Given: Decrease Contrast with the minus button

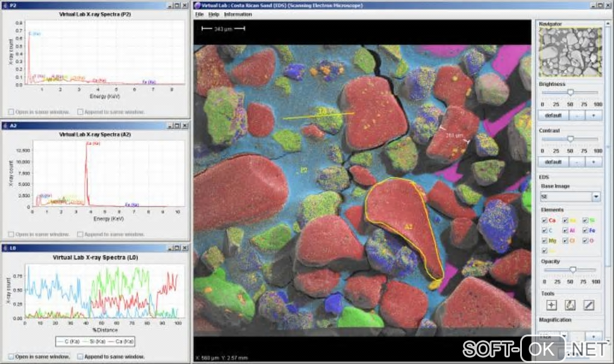Looking at the screenshot, I should click(x=577, y=162).
